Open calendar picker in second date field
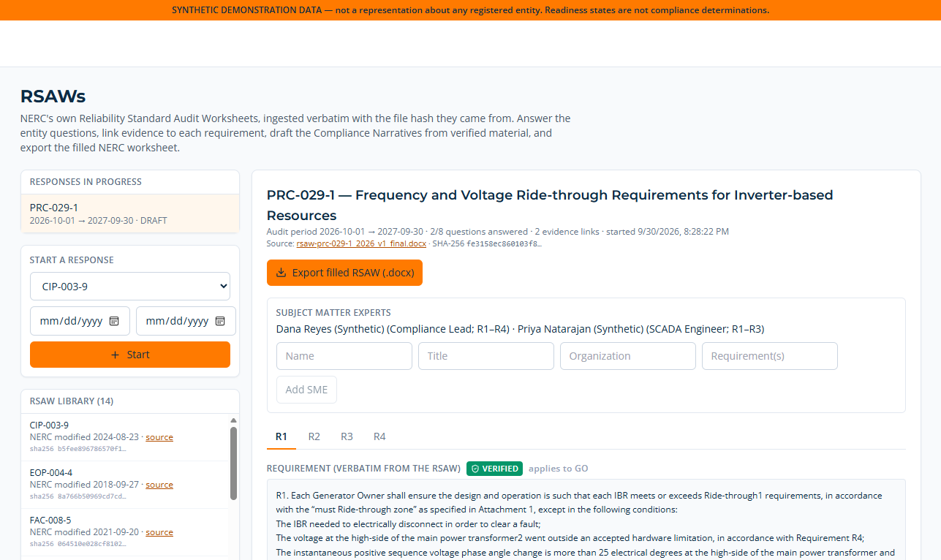The height and width of the screenshot is (560, 941). click(220, 321)
